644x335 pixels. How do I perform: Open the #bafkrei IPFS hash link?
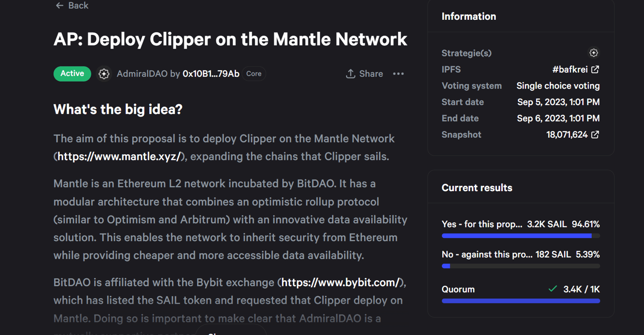570,69
